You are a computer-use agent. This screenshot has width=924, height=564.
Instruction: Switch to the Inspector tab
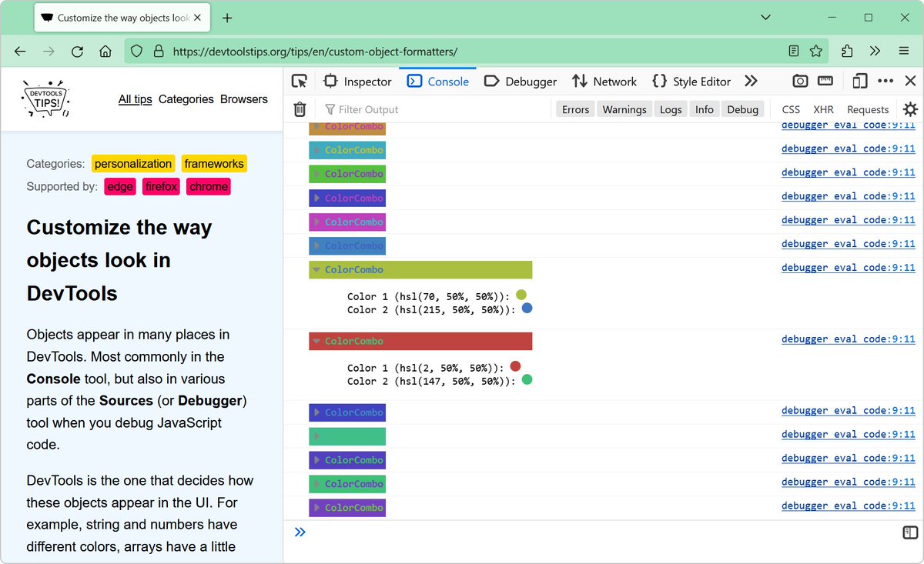(358, 81)
